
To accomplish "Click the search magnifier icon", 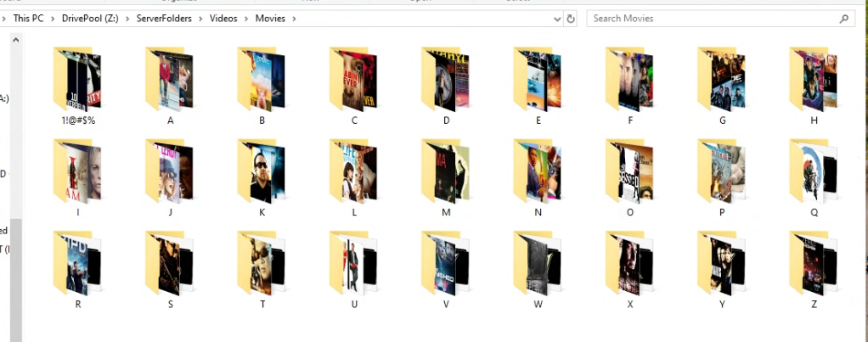I will (843, 19).
